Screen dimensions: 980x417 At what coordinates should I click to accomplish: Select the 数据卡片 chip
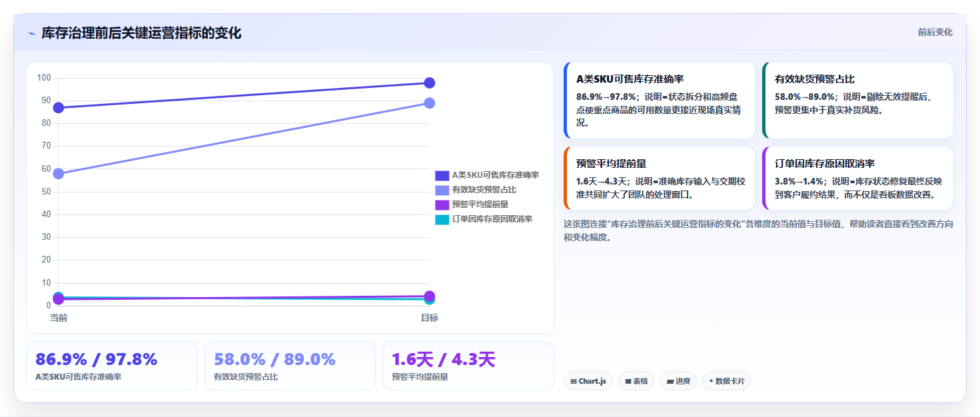727,381
